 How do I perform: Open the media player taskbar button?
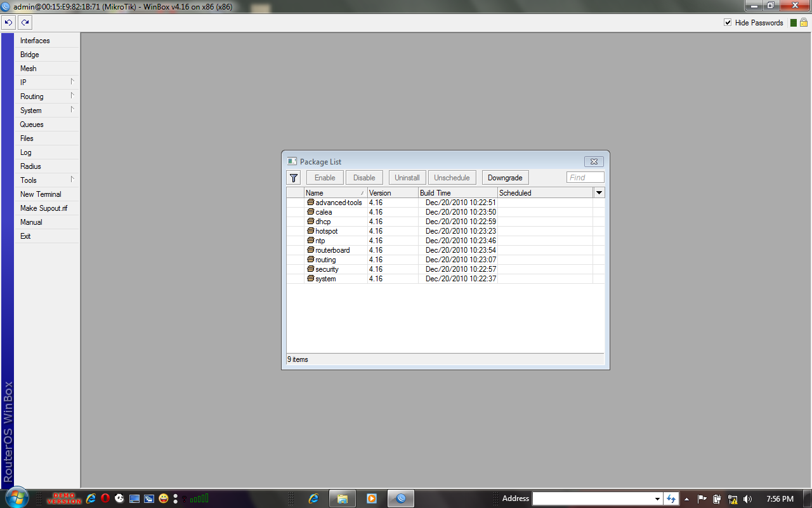coord(372,498)
